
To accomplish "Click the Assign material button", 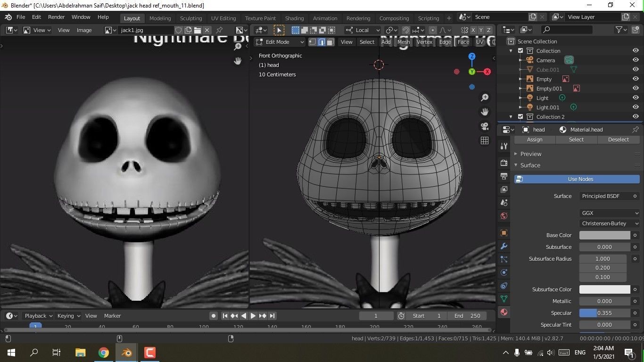I will click(535, 140).
